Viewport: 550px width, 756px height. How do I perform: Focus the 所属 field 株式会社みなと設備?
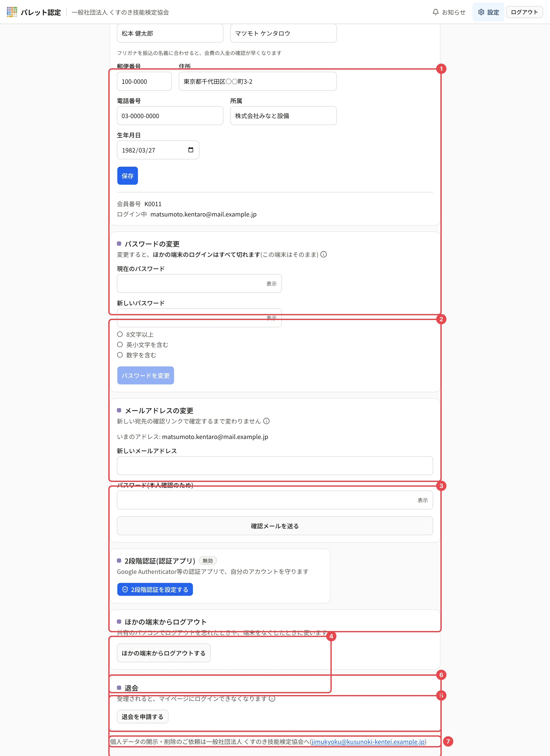click(x=284, y=116)
